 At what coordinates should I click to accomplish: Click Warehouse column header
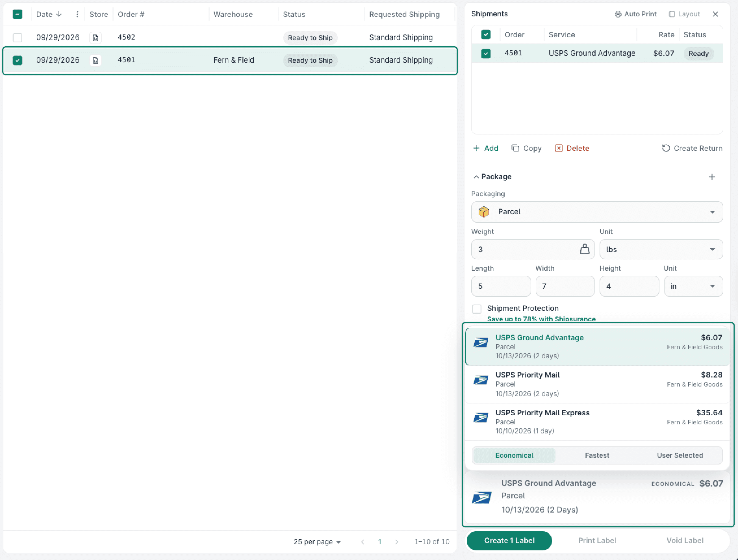pos(233,14)
